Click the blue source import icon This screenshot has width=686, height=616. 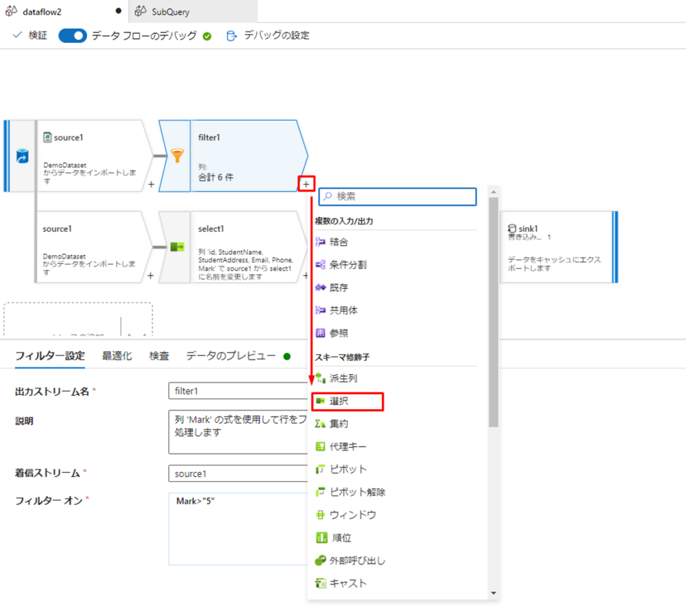(22, 156)
